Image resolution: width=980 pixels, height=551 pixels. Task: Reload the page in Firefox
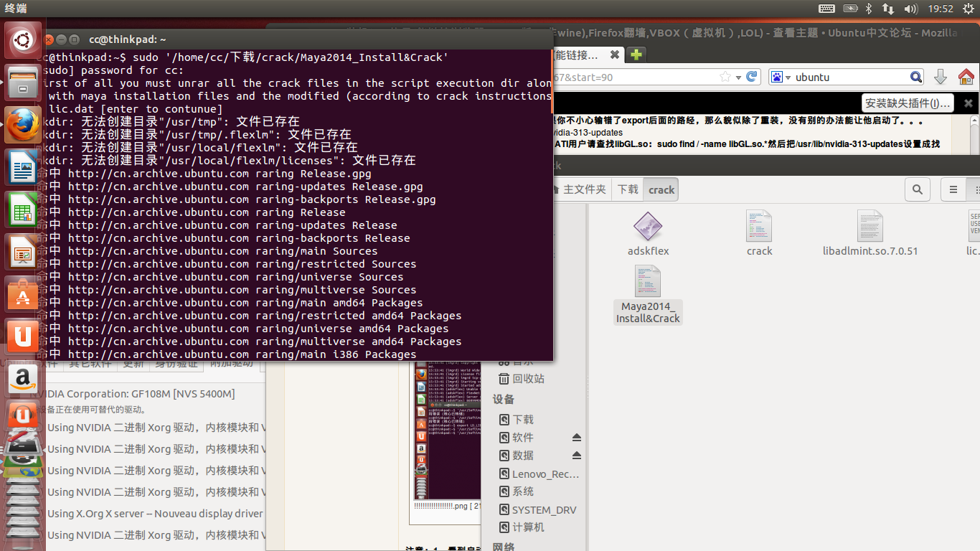(x=752, y=77)
